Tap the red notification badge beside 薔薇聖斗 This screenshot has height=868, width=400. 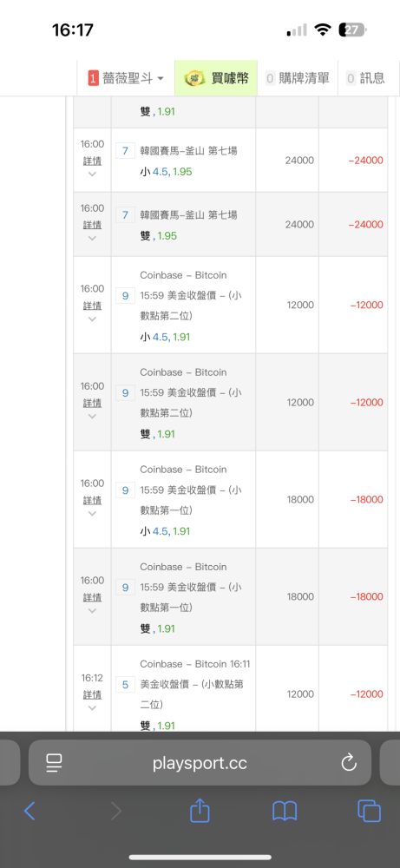tap(93, 78)
